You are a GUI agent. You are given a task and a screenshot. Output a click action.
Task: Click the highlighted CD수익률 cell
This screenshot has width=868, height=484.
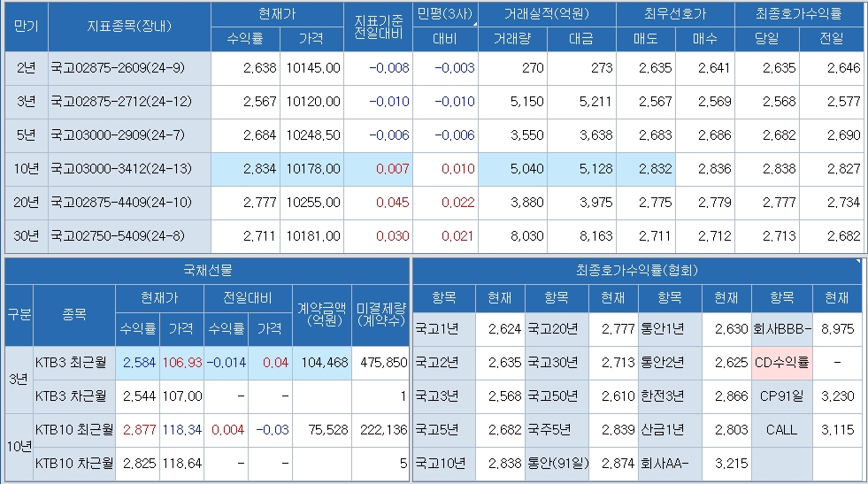[782, 363]
